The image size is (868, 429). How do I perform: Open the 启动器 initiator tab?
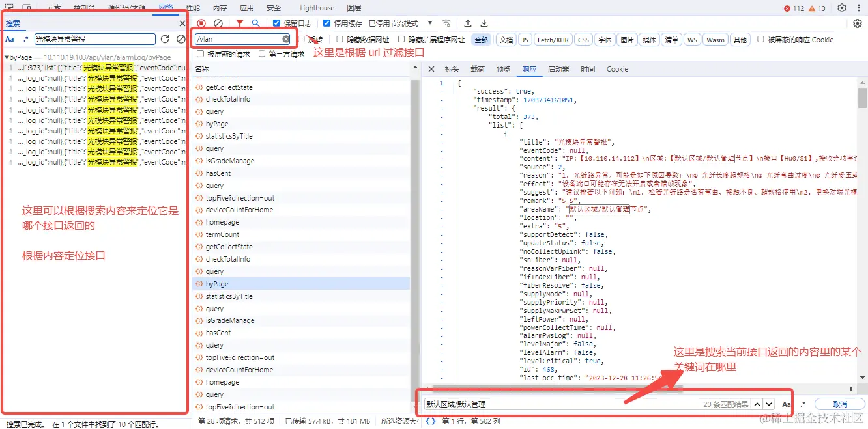[x=558, y=69]
